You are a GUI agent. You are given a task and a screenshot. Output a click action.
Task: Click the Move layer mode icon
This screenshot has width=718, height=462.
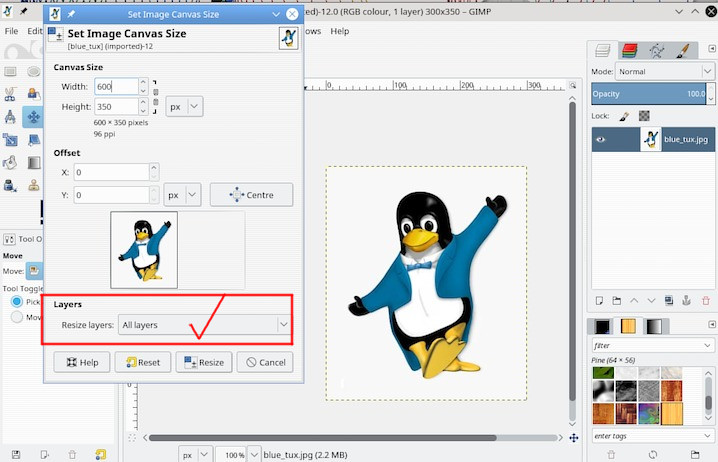[34, 271]
